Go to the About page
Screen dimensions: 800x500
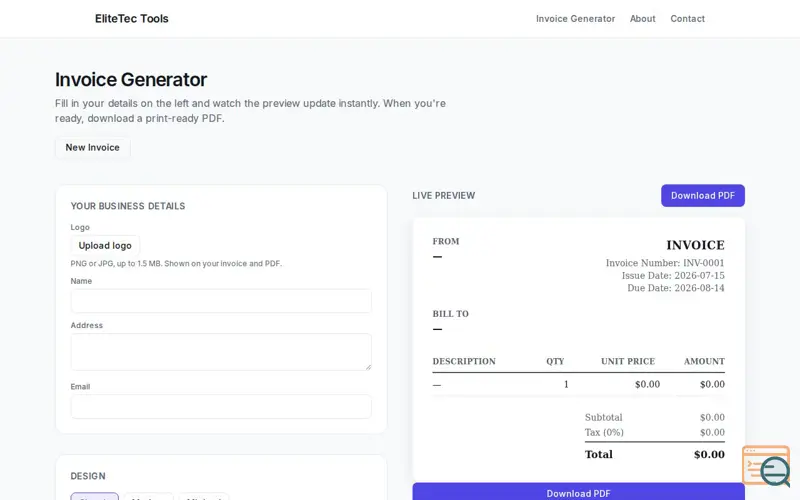click(642, 18)
